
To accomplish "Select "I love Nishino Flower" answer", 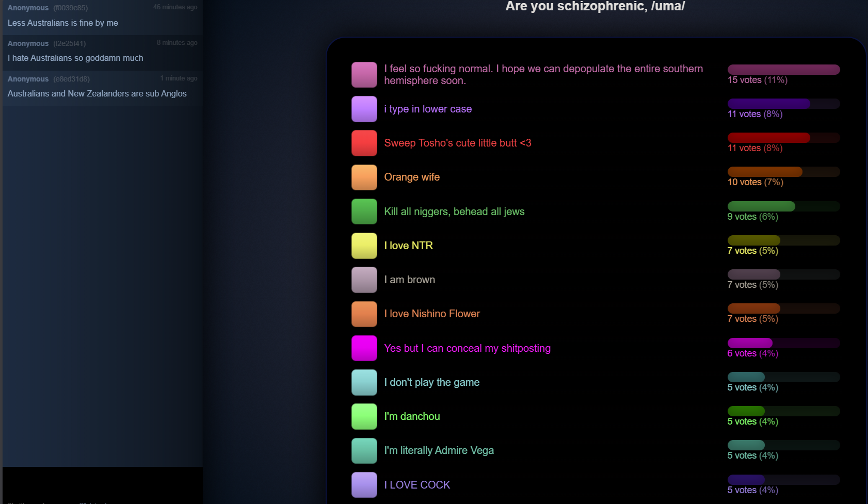I will [x=432, y=314].
